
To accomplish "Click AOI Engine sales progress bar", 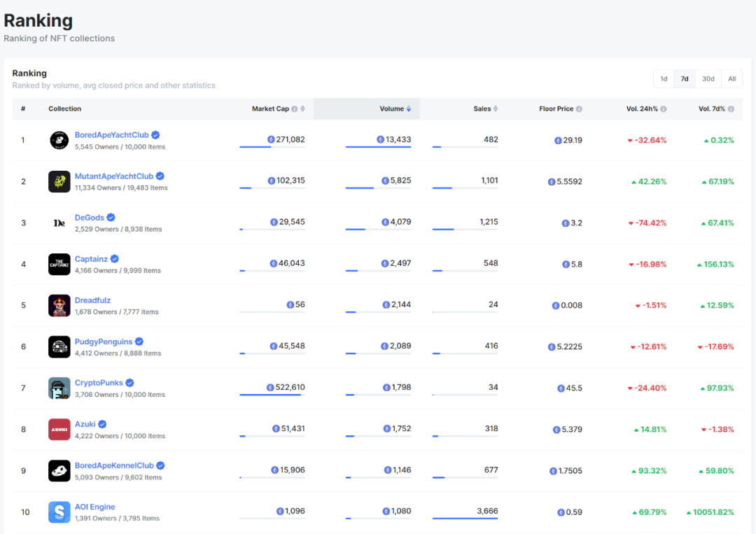I will tap(465, 519).
